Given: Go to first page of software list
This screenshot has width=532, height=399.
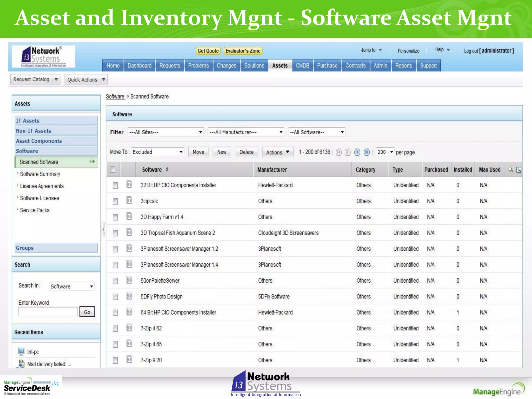Looking at the screenshot, I should [339, 152].
